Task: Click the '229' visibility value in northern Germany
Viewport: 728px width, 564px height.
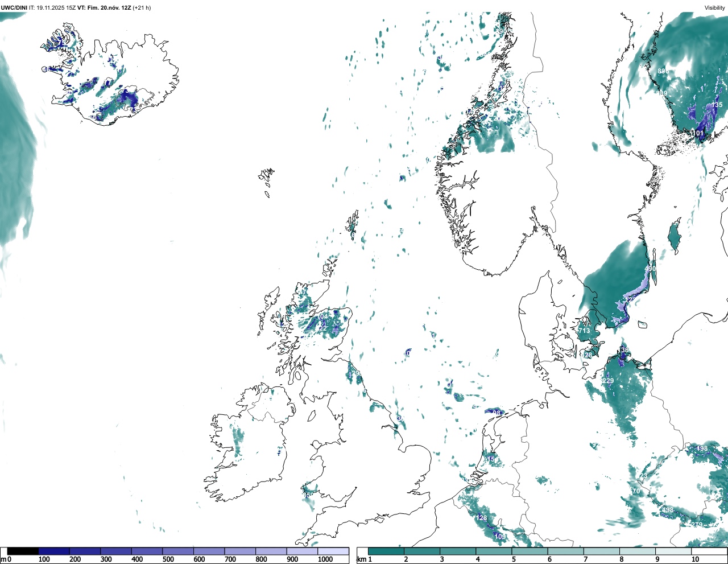Action: point(608,381)
